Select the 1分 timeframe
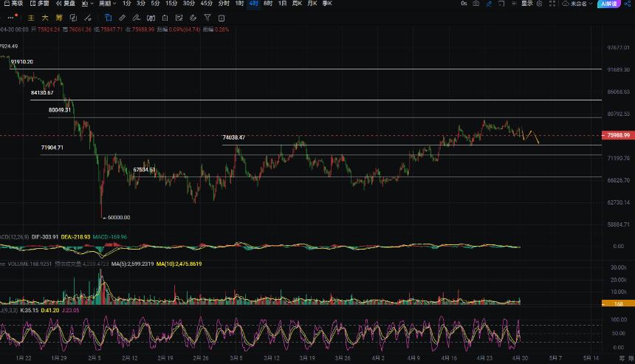635x364 pixels. pos(127,3)
